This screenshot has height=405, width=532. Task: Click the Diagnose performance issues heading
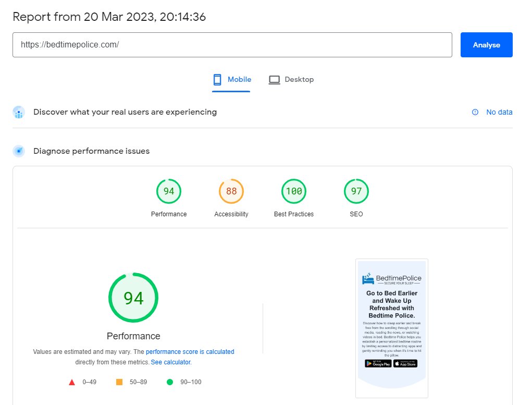[x=91, y=151]
